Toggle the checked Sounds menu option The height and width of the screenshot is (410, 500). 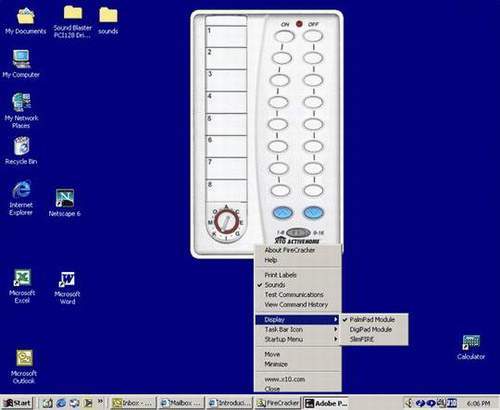pos(275,285)
